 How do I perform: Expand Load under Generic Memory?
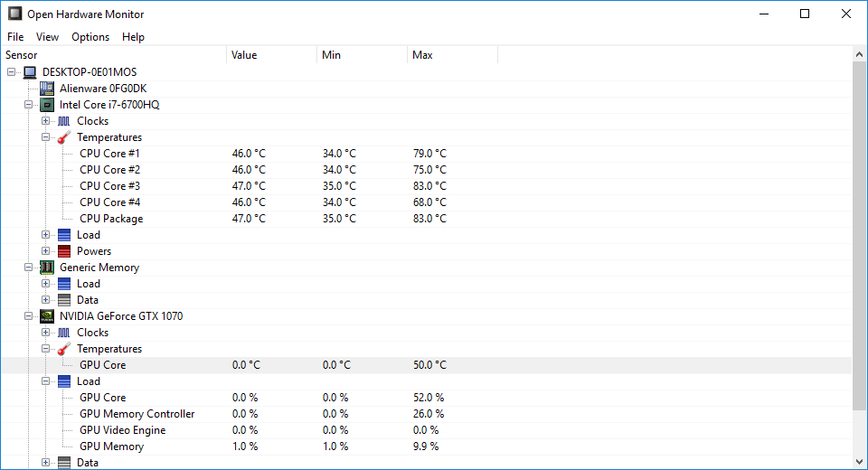click(x=46, y=284)
